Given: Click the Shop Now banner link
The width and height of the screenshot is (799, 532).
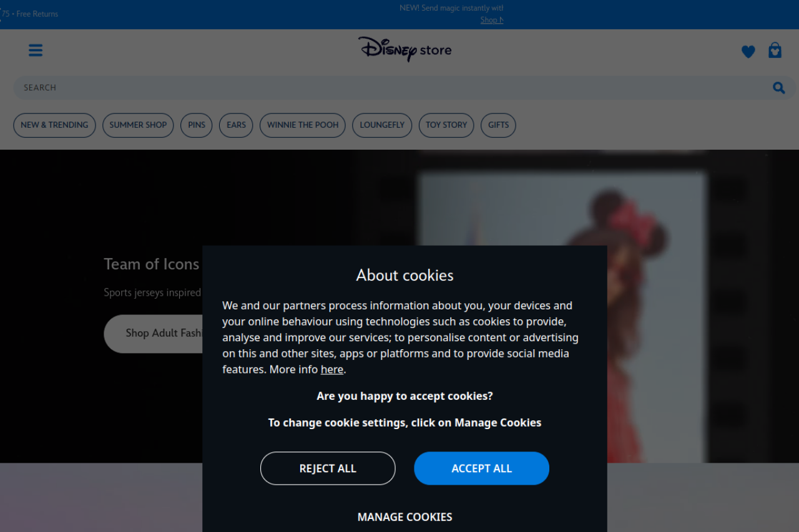Looking at the screenshot, I should [x=492, y=21].
